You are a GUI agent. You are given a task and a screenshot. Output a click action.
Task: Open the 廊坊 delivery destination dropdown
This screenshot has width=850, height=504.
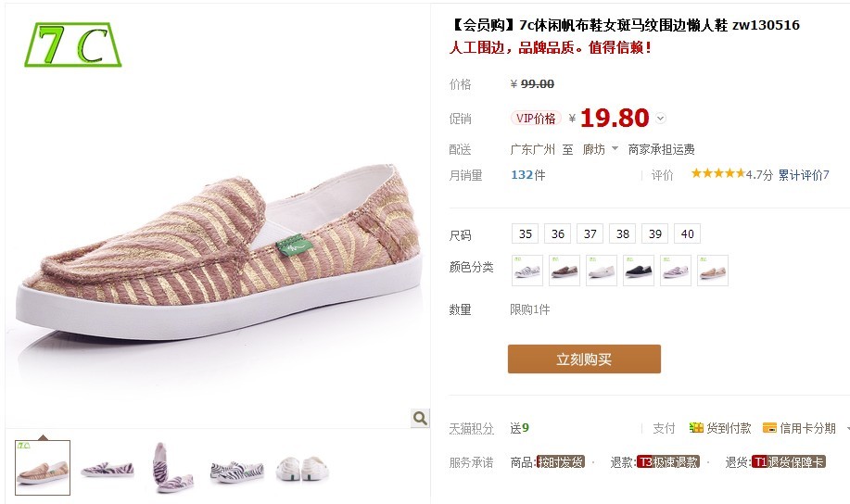click(x=601, y=149)
